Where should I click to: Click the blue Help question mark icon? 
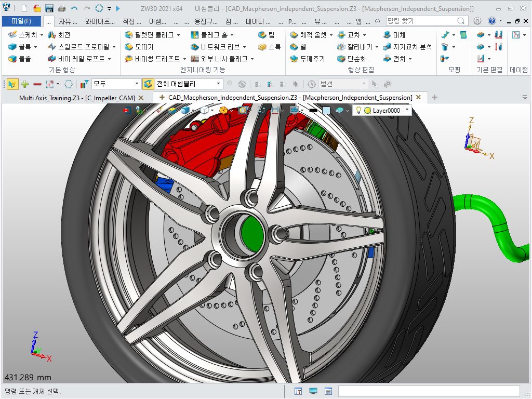click(491, 21)
